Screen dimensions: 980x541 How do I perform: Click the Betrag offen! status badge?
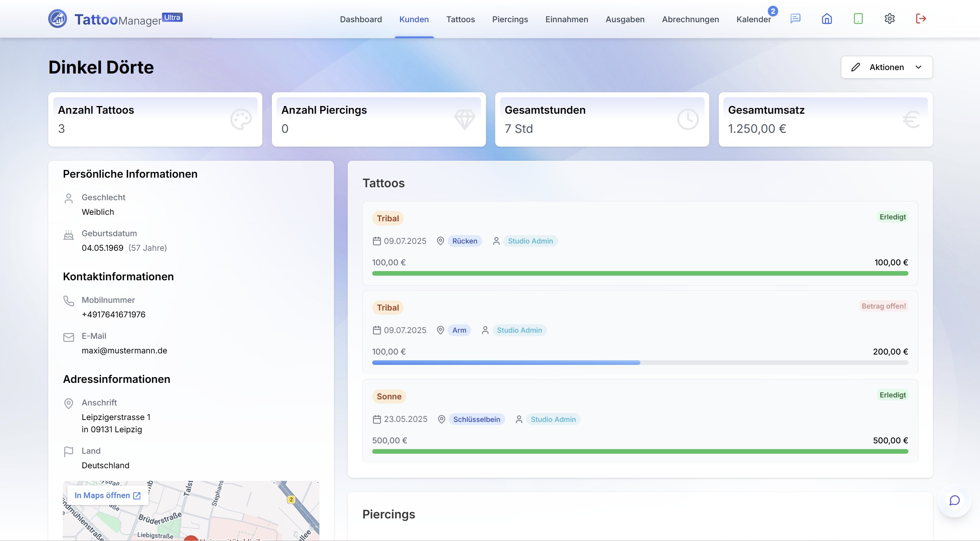pyautogui.click(x=883, y=306)
